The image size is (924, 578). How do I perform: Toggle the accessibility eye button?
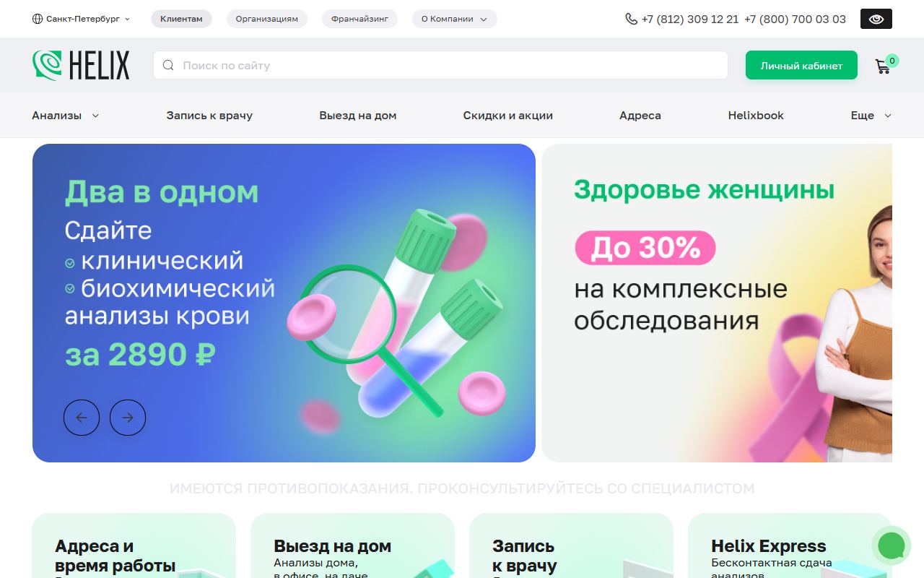[x=876, y=19]
